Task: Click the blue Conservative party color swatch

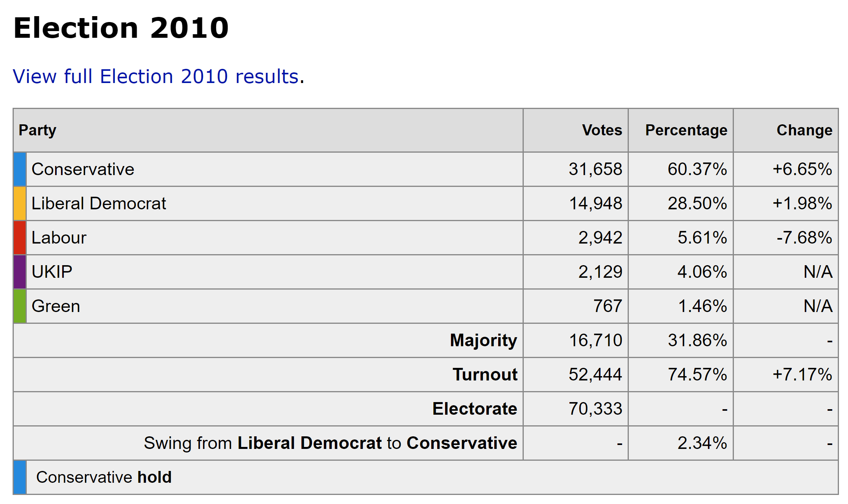Action: coord(20,169)
